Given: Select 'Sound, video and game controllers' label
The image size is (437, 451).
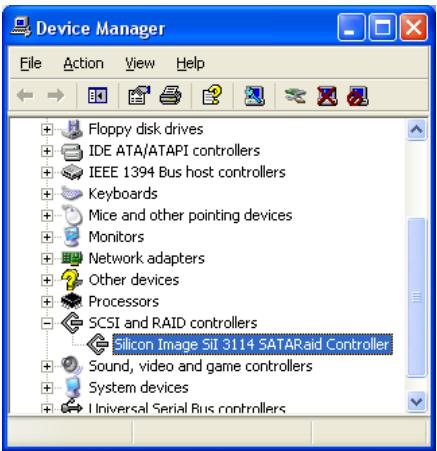Looking at the screenshot, I should (x=200, y=366).
